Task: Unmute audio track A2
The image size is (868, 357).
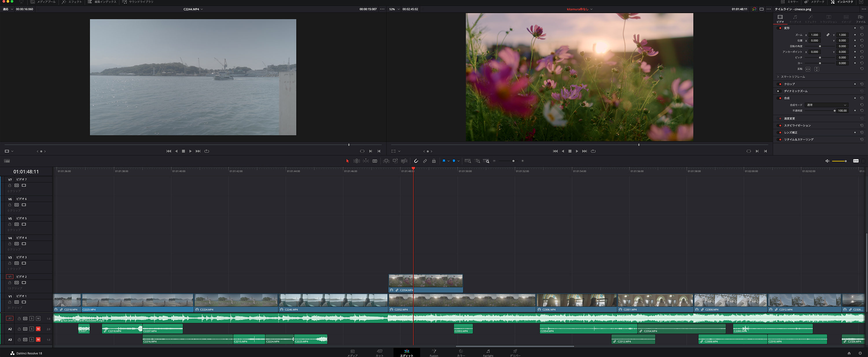Action: click(x=38, y=329)
